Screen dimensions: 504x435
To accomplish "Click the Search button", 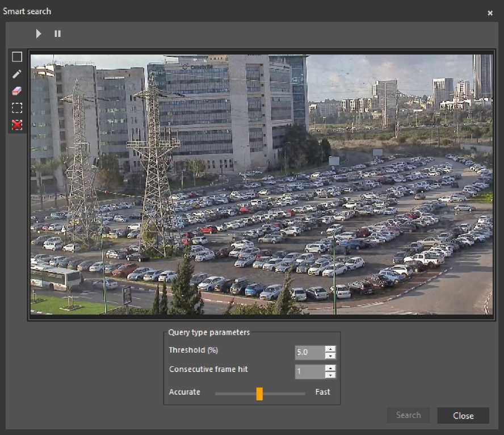I will pos(408,415).
